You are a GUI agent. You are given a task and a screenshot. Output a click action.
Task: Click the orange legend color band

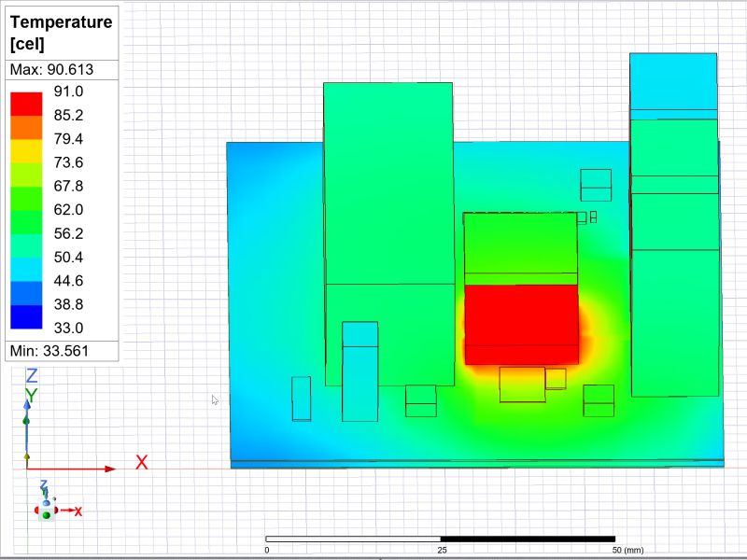(x=26, y=127)
